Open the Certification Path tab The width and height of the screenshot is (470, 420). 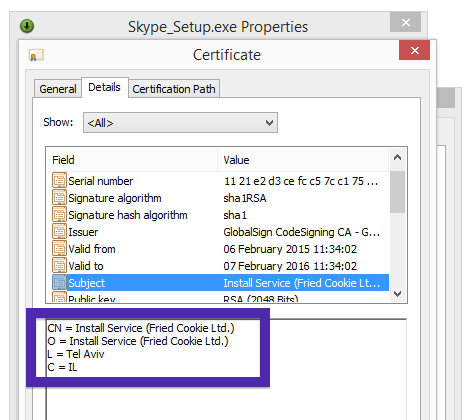pos(174,89)
